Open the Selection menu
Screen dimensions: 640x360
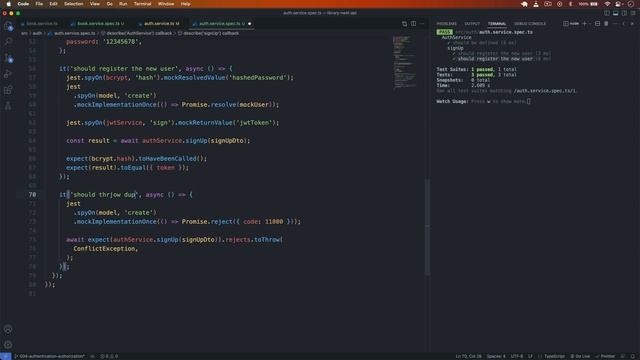click(73, 4)
